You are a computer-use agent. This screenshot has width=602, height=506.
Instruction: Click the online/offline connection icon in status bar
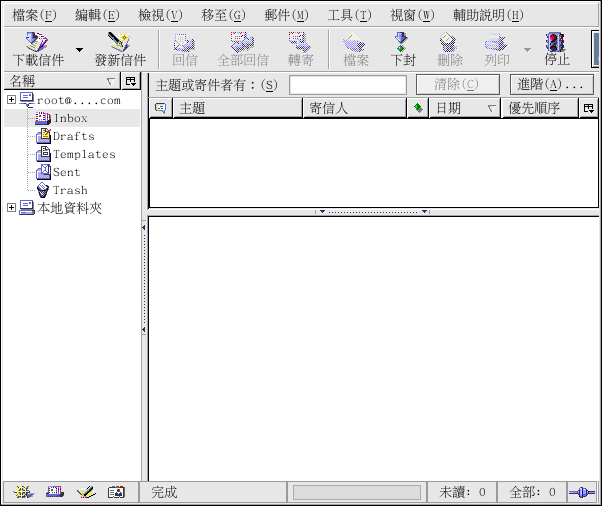pos(582,492)
